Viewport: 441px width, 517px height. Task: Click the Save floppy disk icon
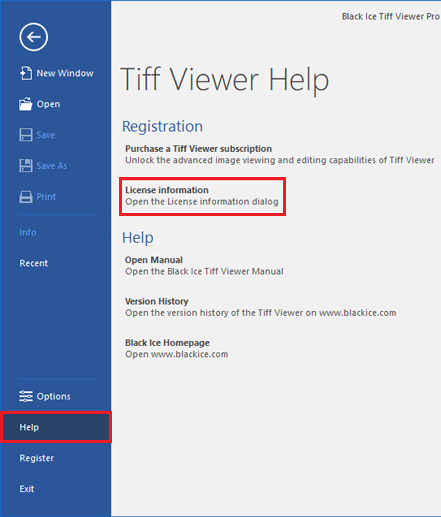(26, 135)
